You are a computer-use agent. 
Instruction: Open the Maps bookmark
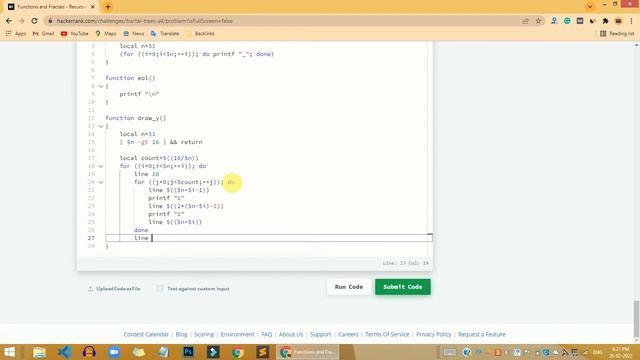coord(106,33)
